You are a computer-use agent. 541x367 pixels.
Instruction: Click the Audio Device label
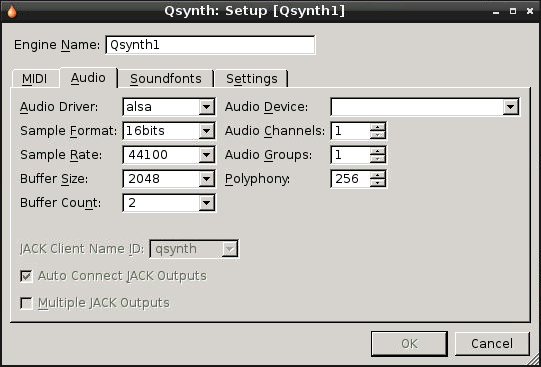(266, 107)
